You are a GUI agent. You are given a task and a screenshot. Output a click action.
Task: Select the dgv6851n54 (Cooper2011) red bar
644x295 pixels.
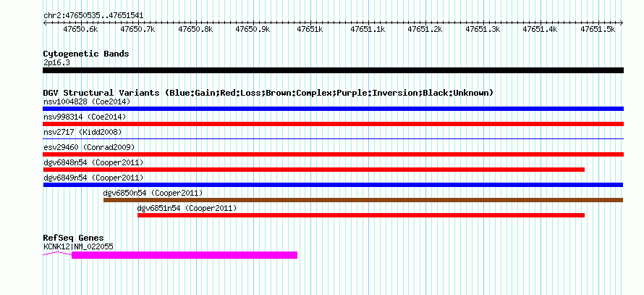[x=361, y=215]
